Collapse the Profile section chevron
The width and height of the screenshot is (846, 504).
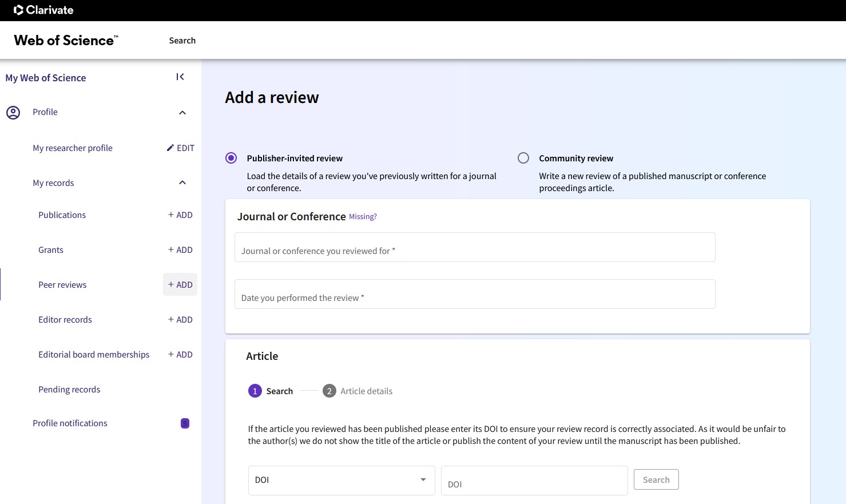(182, 113)
